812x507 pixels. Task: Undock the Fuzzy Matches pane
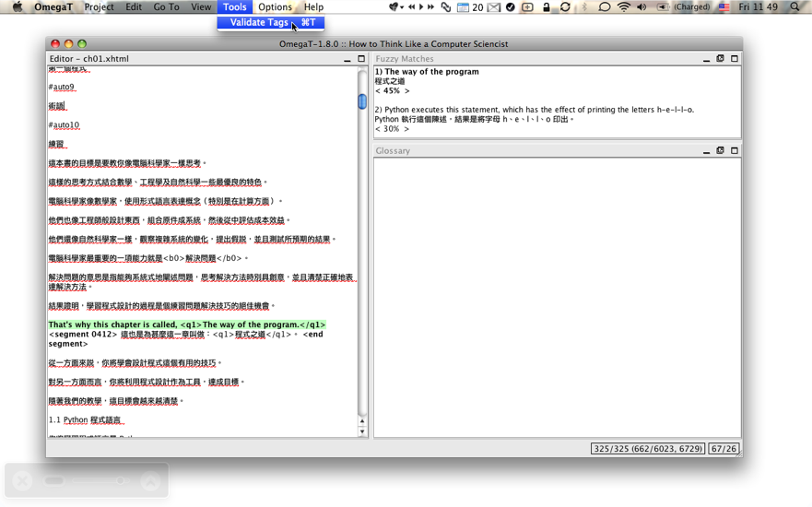721,59
